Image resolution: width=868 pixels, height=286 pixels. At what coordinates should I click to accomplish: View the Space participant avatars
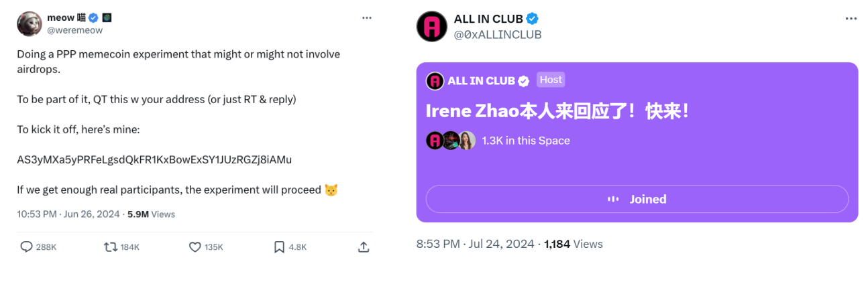[451, 141]
